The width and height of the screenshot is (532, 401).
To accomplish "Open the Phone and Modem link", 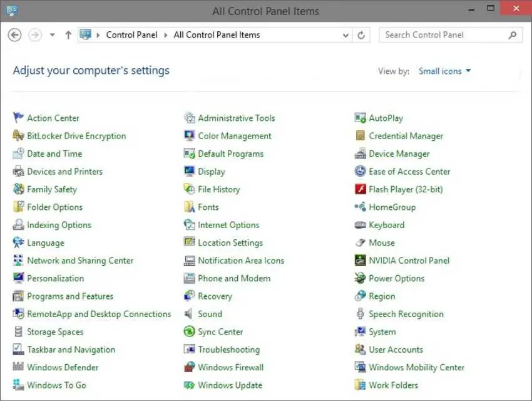I will tap(235, 278).
